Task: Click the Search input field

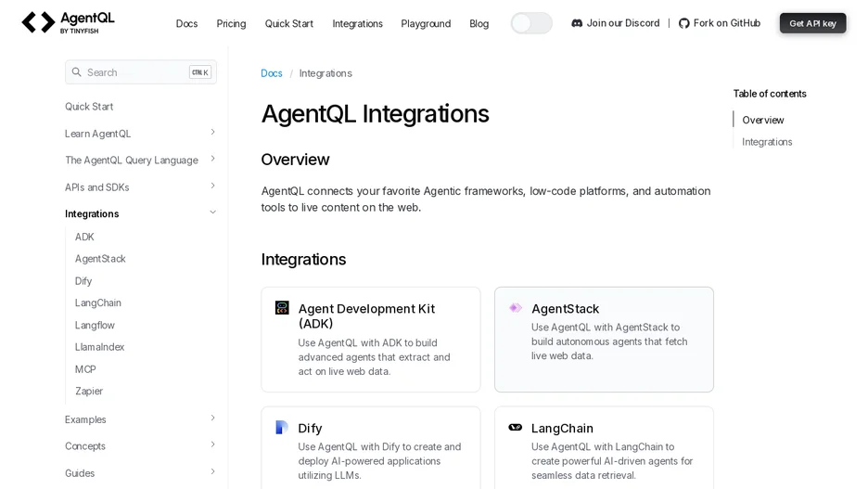Action: pyautogui.click(x=141, y=72)
